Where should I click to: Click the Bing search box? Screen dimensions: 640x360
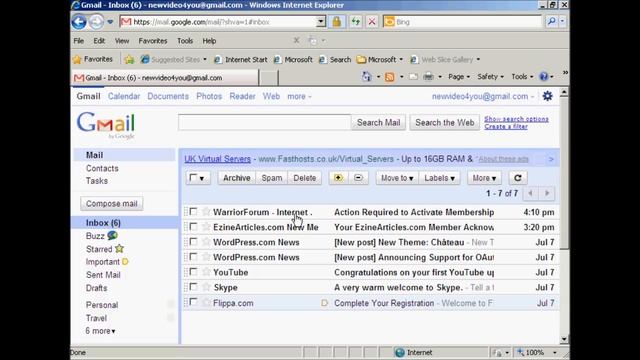click(x=462, y=22)
